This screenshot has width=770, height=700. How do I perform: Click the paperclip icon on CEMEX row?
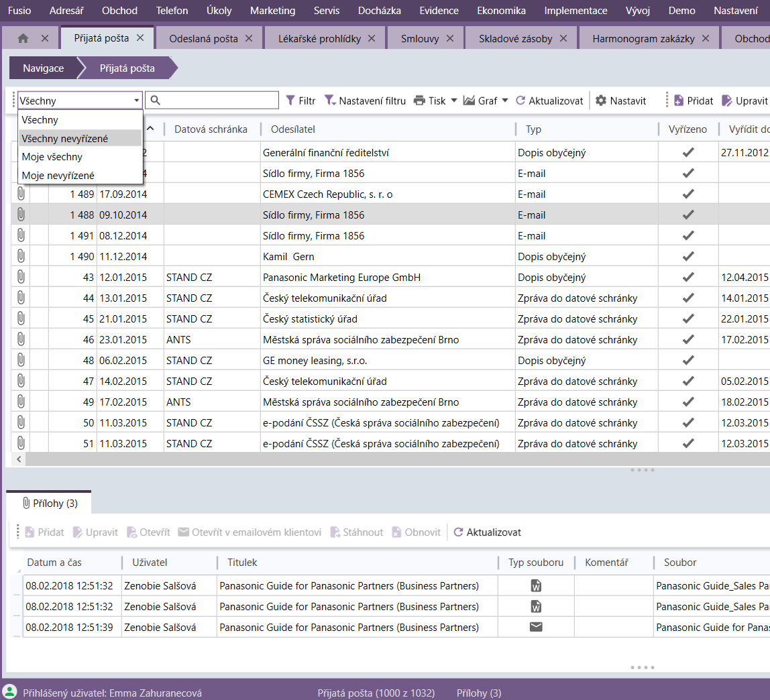21,194
